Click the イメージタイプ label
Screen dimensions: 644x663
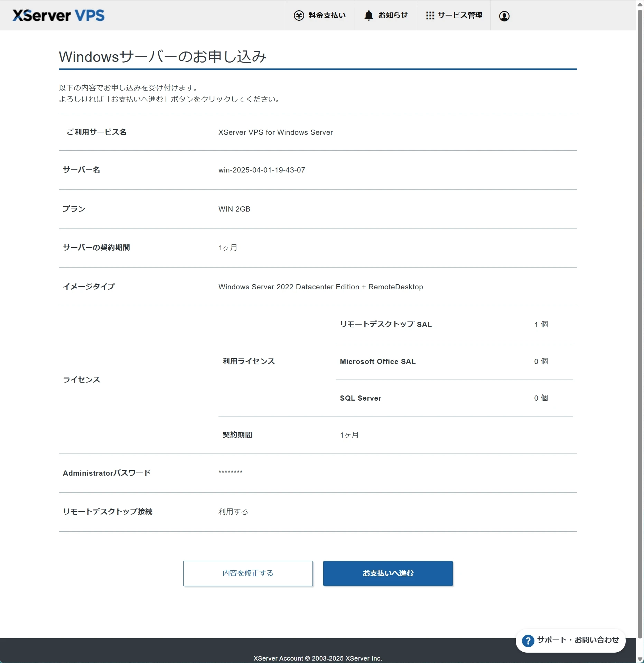[89, 287]
